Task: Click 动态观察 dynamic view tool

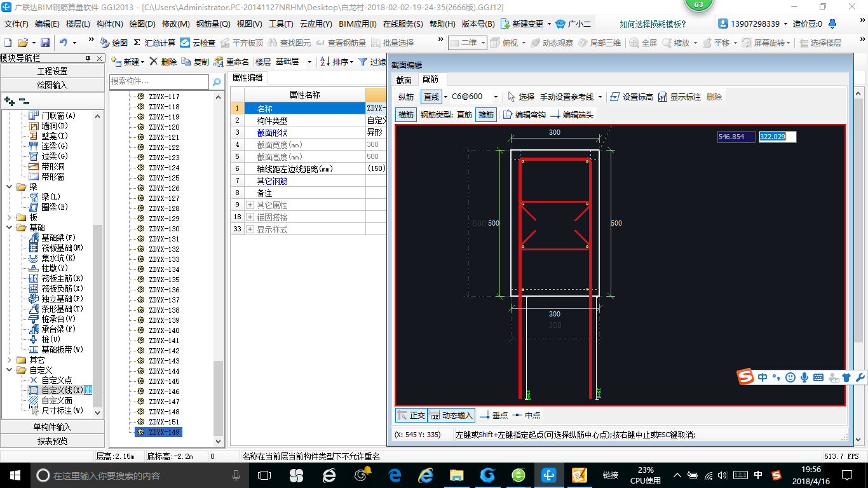Action: coord(552,43)
